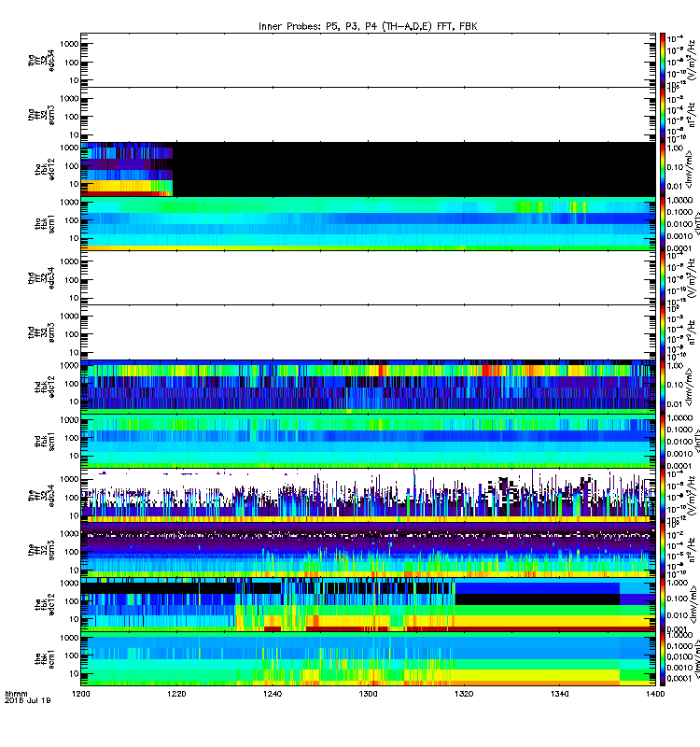Select the "thd fff 32 scm3" panel label

point(41,332)
